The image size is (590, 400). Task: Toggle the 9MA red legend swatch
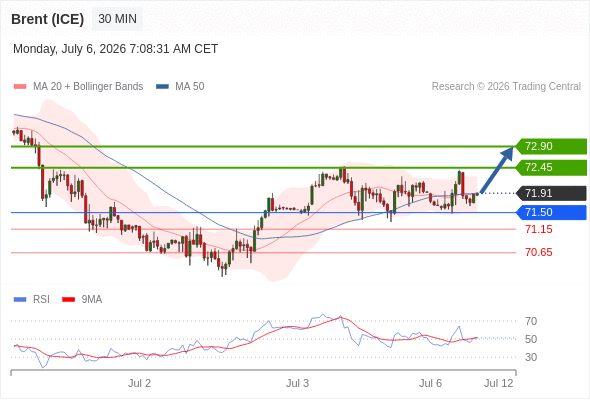pos(68,300)
